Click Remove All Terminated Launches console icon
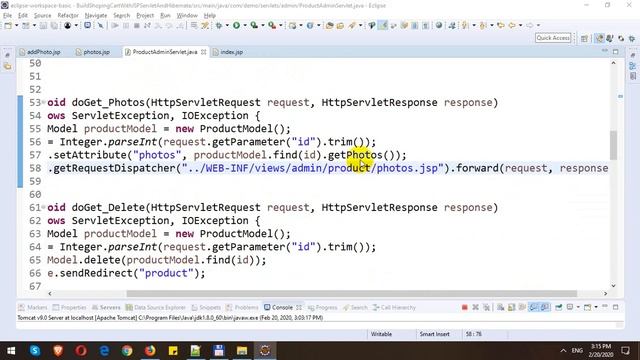The image size is (640, 360). click(x=487, y=307)
